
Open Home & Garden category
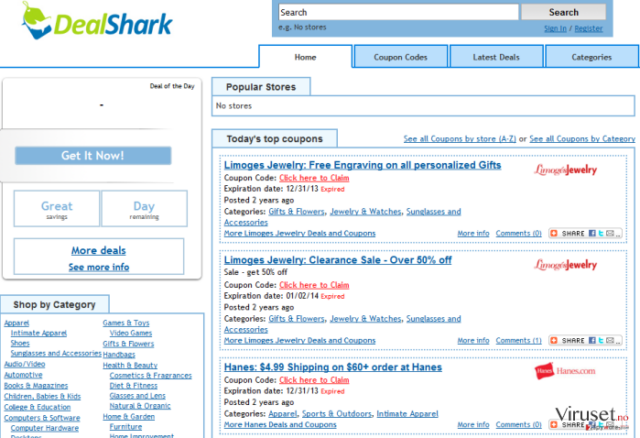tap(129, 416)
